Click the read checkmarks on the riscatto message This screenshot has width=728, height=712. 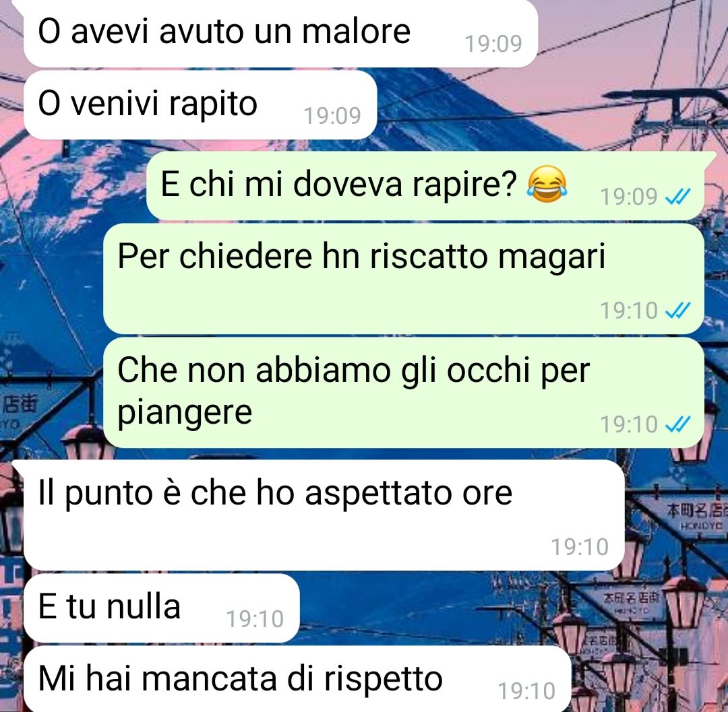(x=678, y=311)
